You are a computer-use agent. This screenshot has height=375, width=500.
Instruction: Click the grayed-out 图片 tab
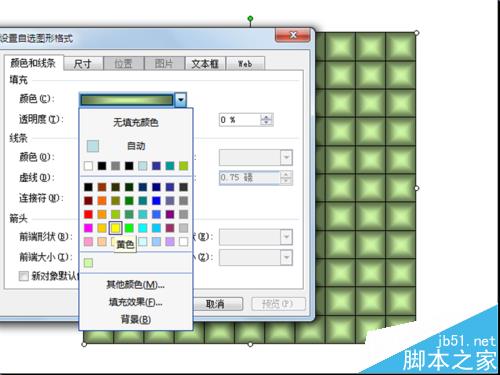164,63
